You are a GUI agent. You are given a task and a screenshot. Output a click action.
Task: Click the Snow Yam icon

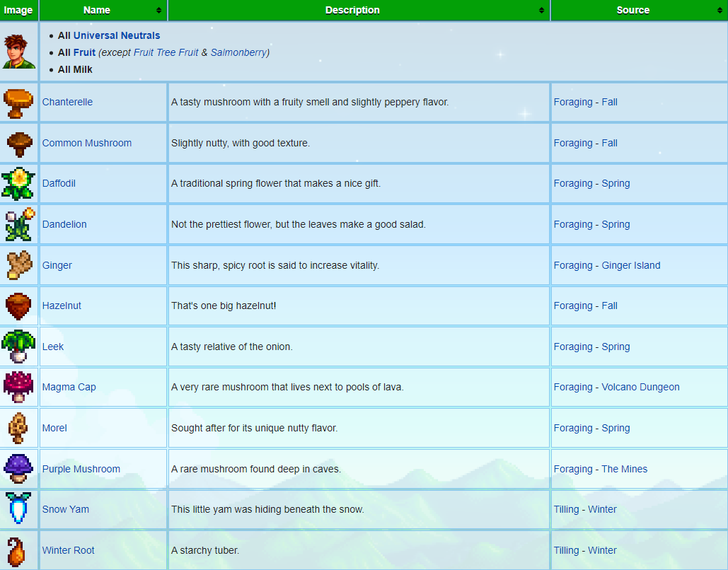(18, 509)
